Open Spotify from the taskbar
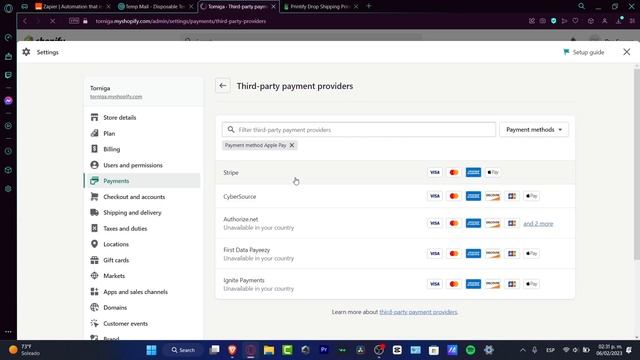The height and width of the screenshot is (360, 640). [471, 350]
